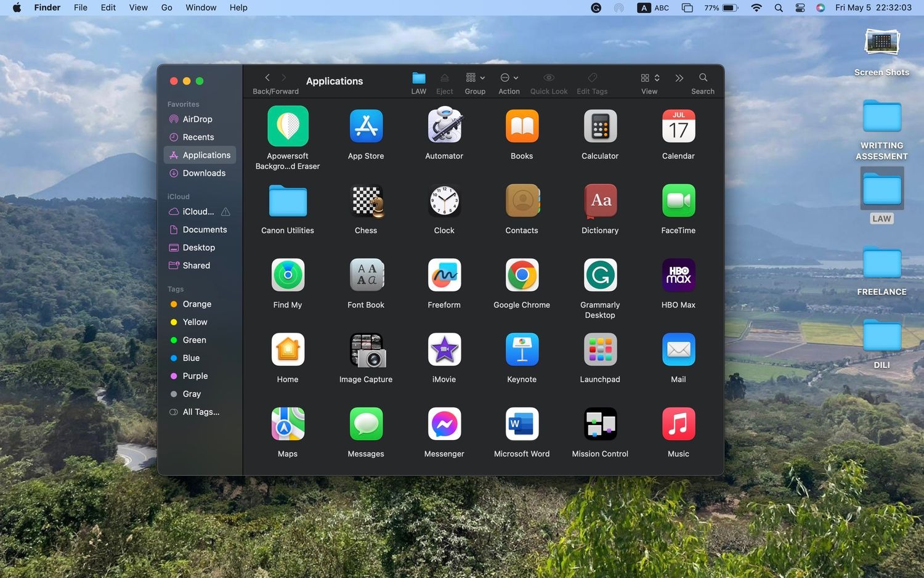This screenshot has height=578, width=924.
Task: Open the App Store icon
Action: coord(366,126)
